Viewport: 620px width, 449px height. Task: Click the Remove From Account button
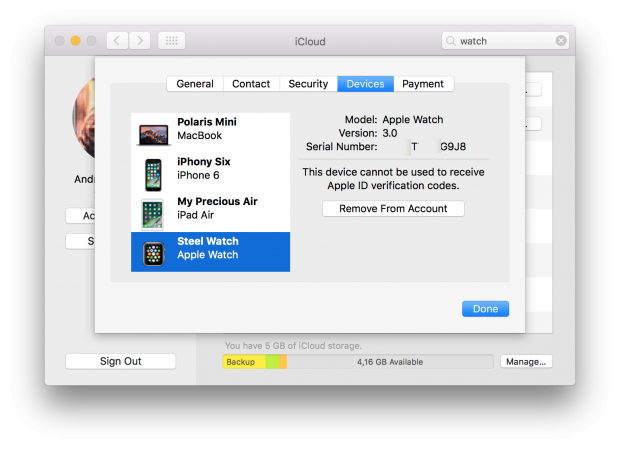pyautogui.click(x=393, y=209)
